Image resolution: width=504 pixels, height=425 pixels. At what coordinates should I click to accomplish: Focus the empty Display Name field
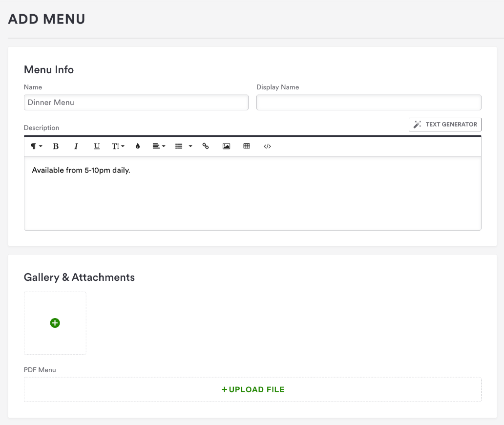point(369,103)
